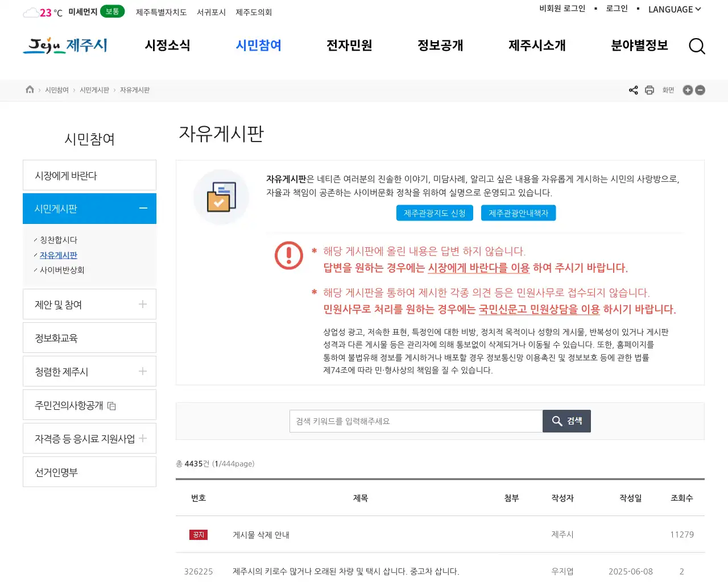The width and height of the screenshot is (728, 582).
Task: Click the 공지 badge on notice row
Action: (198, 535)
